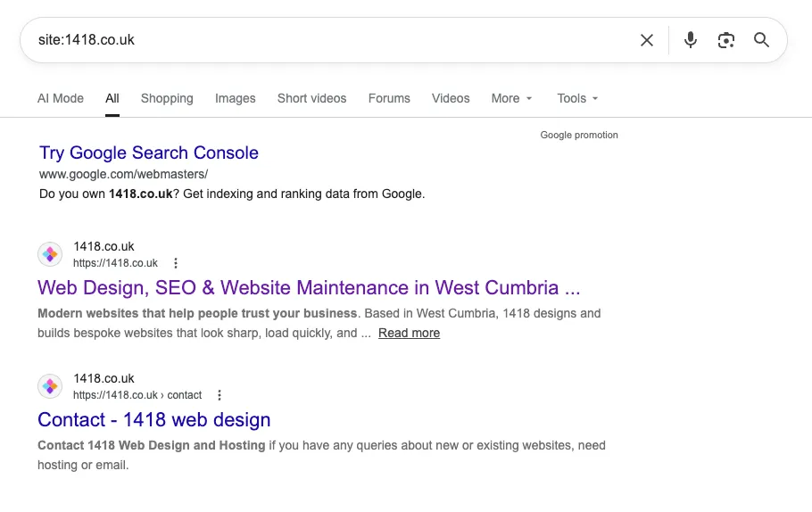Open Contact - 1418 web design result
The height and width of the screenshot is (512, 812).
pos(153,420)
